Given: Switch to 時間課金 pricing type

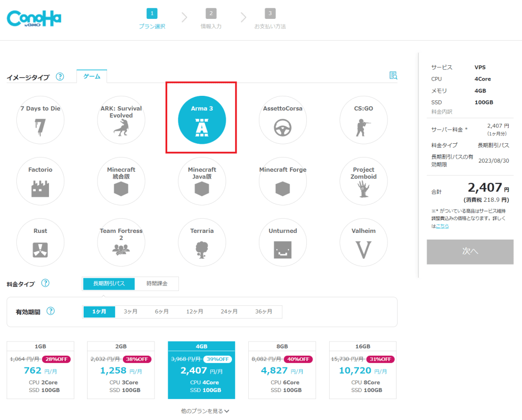Looking at the screenshot, I should (157, 283).
